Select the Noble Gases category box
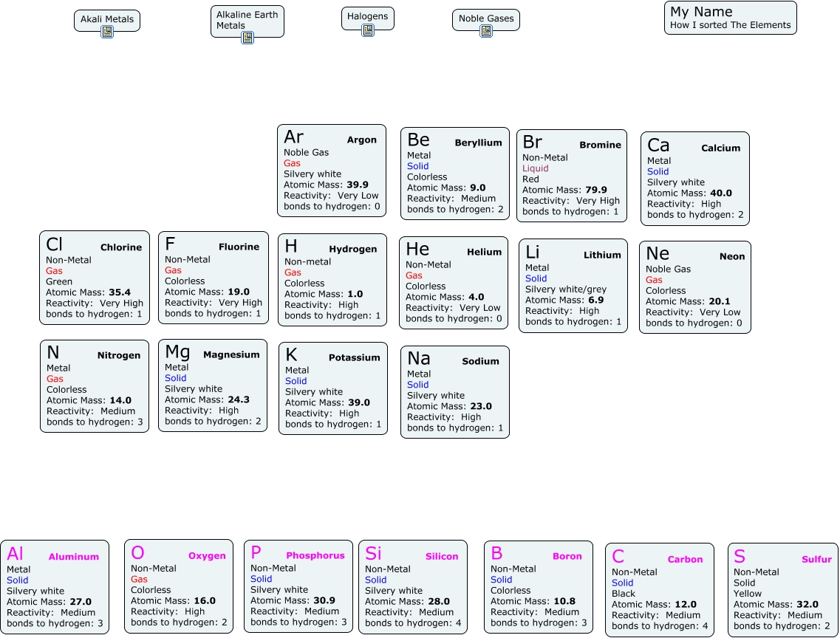 pyautogui.click(x=485, y=18)
